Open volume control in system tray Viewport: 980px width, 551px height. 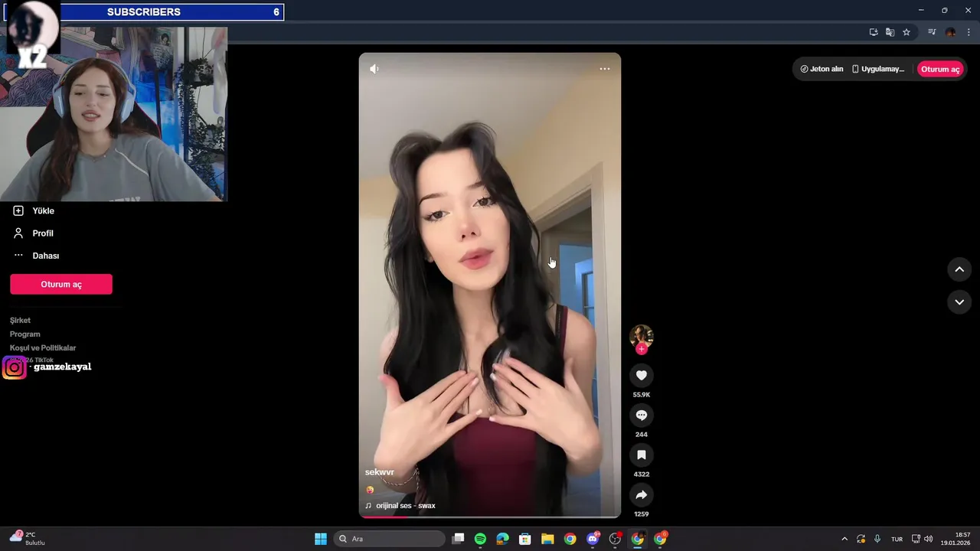tap(928, 539)
